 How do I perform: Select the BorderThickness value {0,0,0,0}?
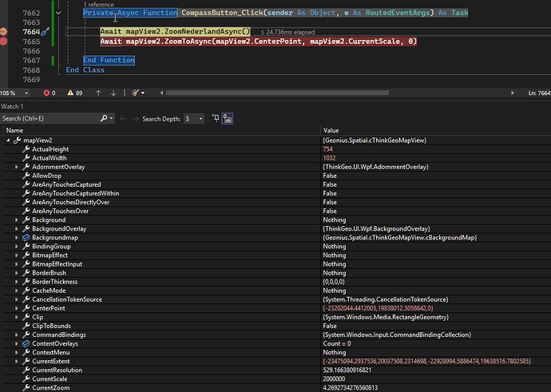click(334, 282)
